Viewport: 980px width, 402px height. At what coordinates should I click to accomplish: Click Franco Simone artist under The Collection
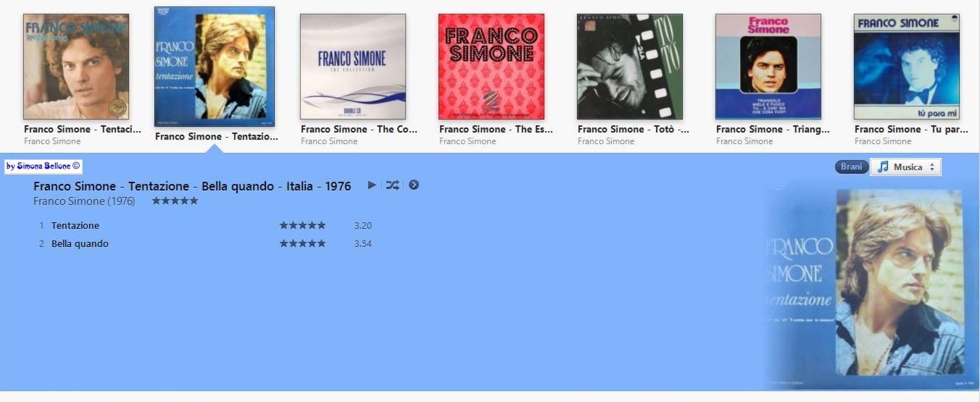[x=328, y=141]
